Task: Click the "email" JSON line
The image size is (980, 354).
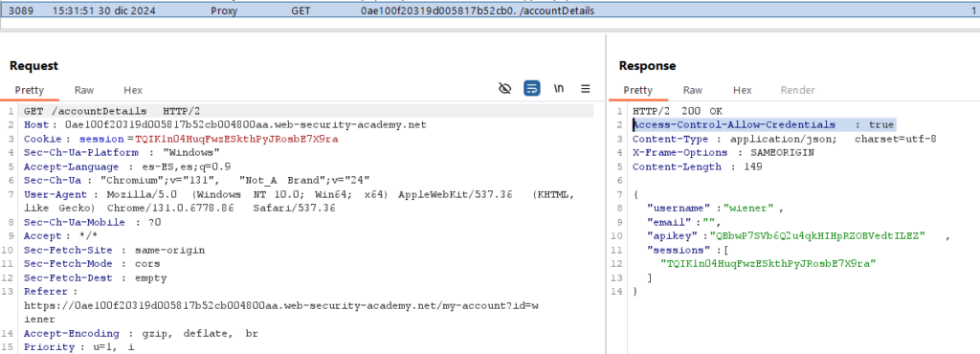Action: pos(683,222)
